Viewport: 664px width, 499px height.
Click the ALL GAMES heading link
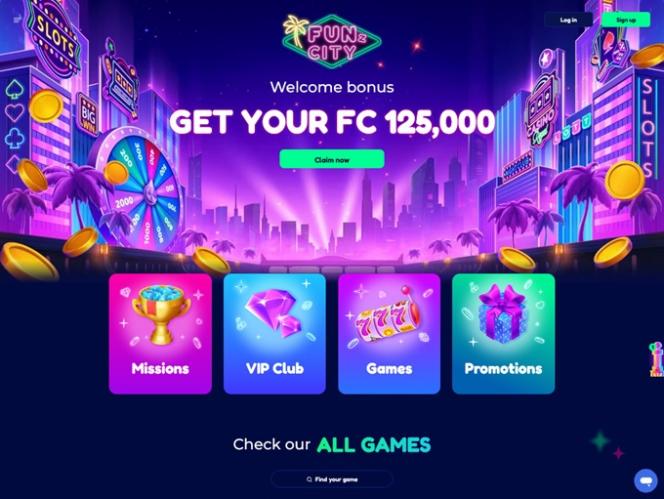pos(374,445)
